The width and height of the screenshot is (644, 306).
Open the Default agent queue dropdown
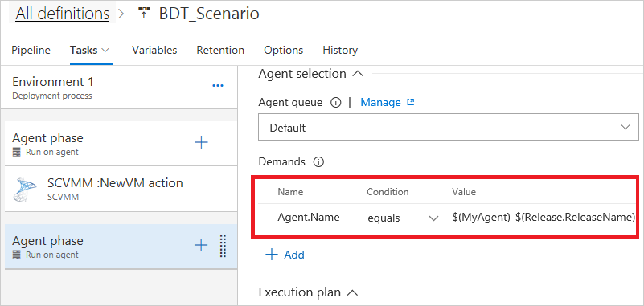point(449,128)
